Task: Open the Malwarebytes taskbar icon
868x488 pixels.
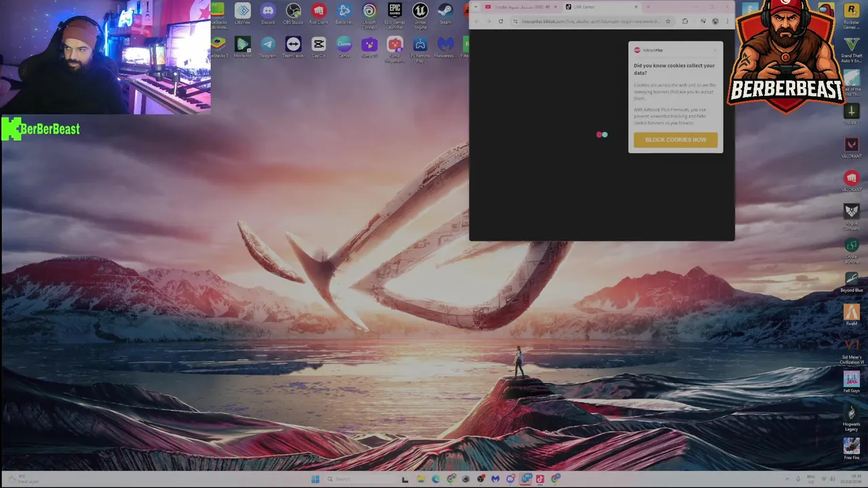Action: (496, 479)
